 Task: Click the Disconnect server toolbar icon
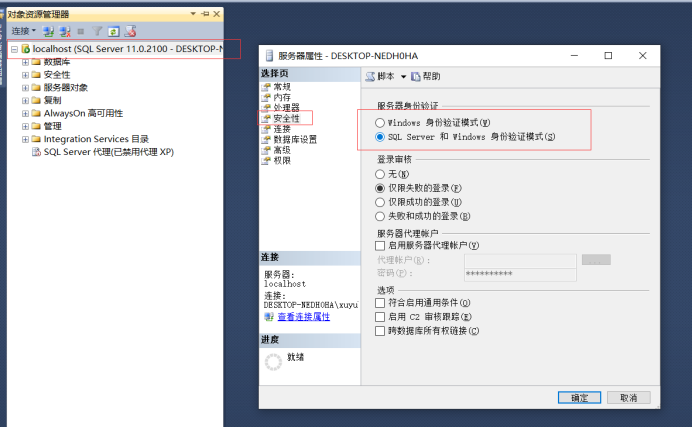point(65,31)
